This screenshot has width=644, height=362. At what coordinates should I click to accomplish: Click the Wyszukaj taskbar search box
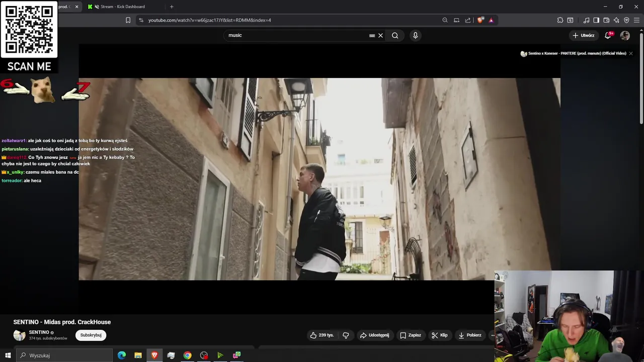click(64, 355)
